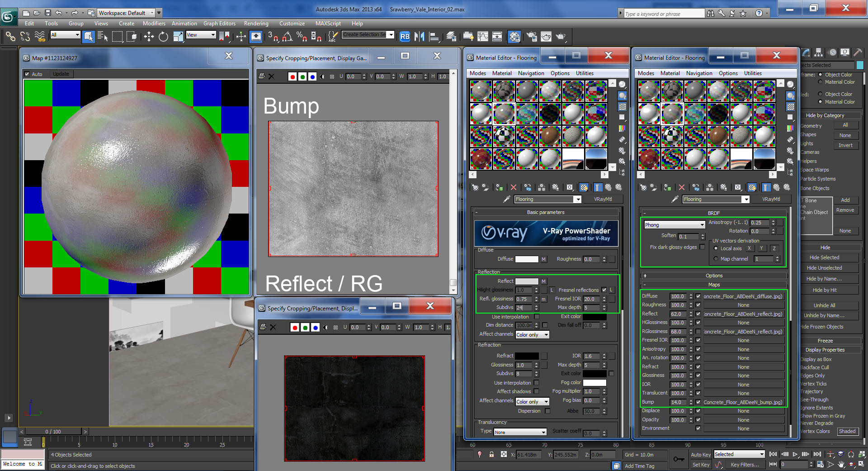Pick material eyedropper in left Material Editor

click(x=506, y=199)
